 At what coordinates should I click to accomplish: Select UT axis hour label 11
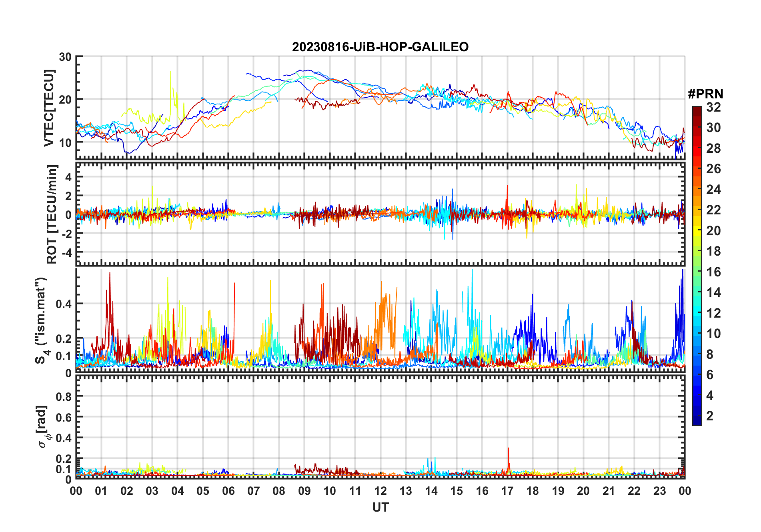[355, 491]
